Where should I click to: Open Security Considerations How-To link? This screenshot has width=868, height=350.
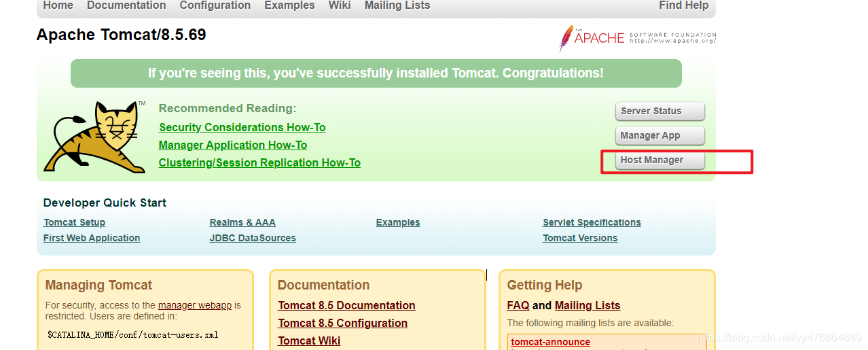(242, 127)
